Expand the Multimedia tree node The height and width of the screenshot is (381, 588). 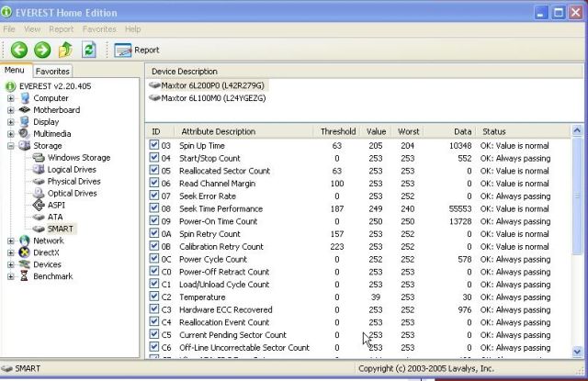pyautogui.click(x=11, y=134)
